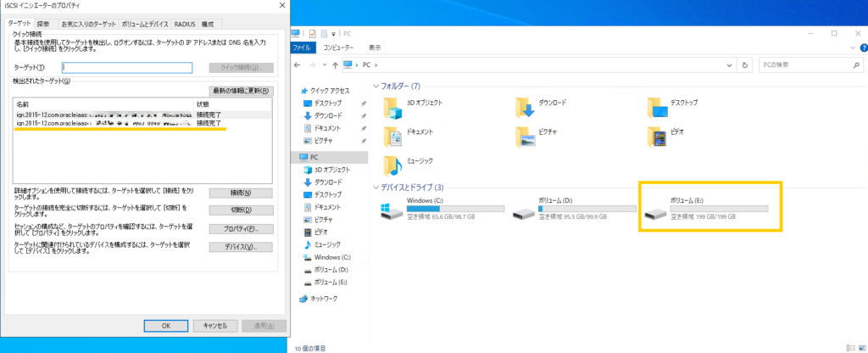Click the up-arrow navigation icon
This screenshot has height=353, width=868.
click(x=336, y=64)
